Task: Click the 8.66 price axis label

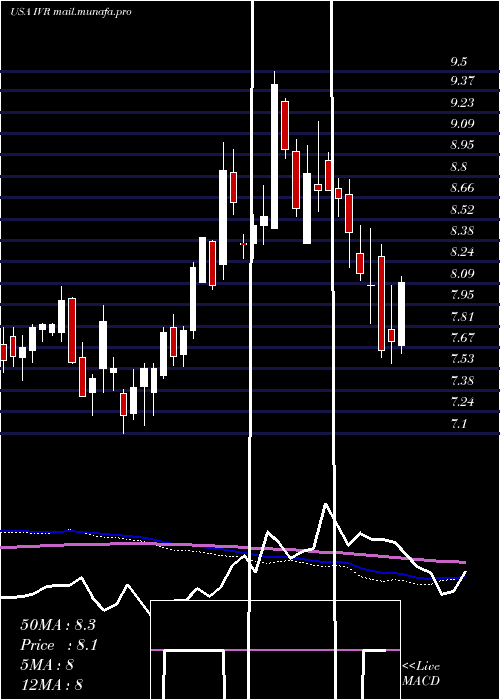Action: click(x=462, y=188)
